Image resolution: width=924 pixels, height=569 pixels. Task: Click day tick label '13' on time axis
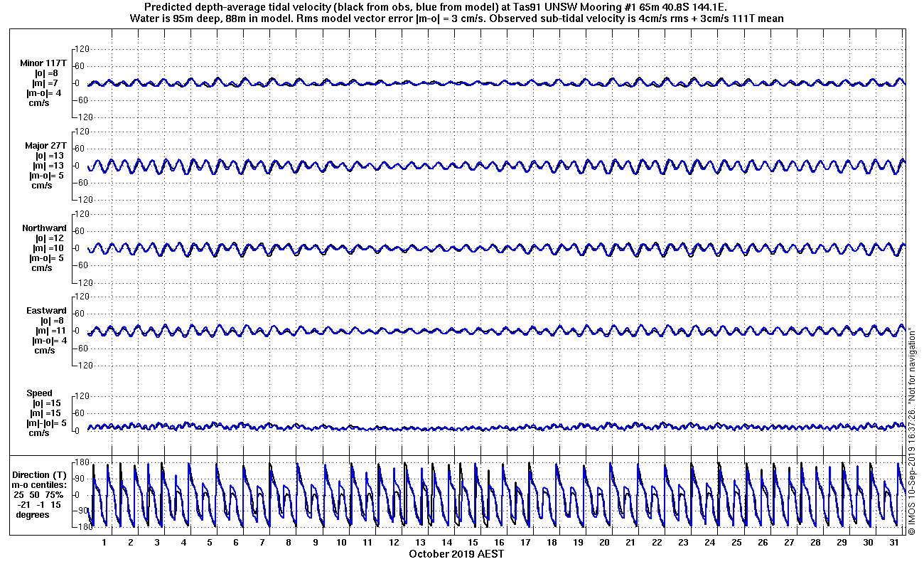point(420,542)
